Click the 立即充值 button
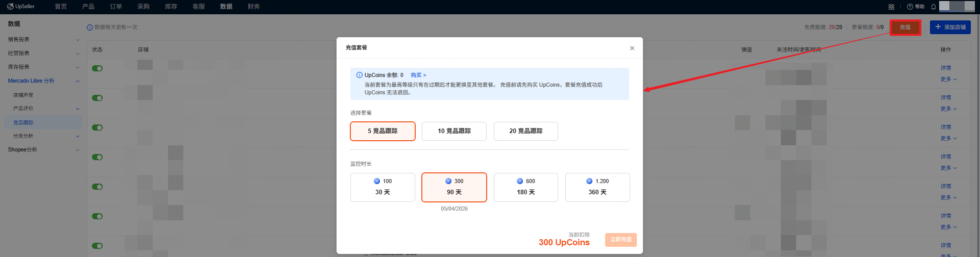This screenshot has width=980, height=257. [620, 240]
